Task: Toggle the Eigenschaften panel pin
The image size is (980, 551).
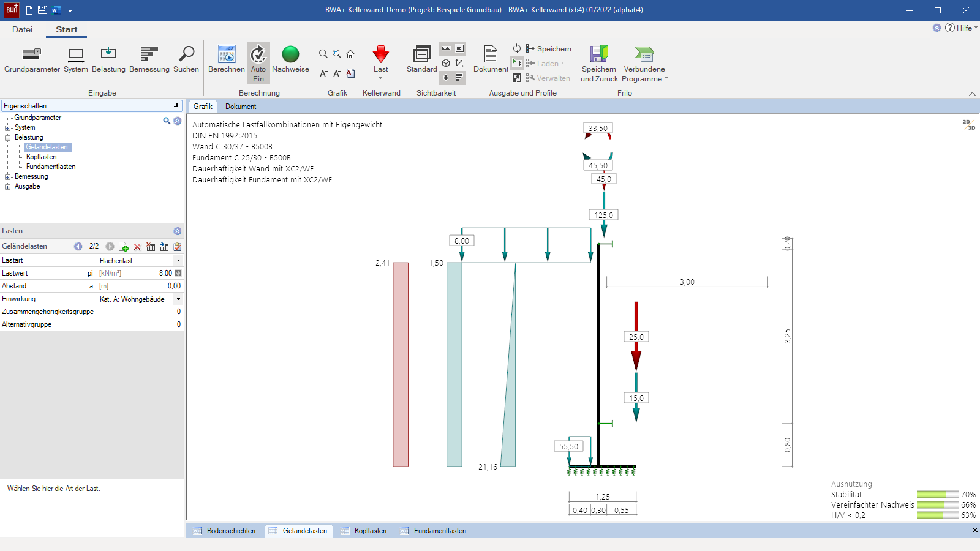Action: 176,106
